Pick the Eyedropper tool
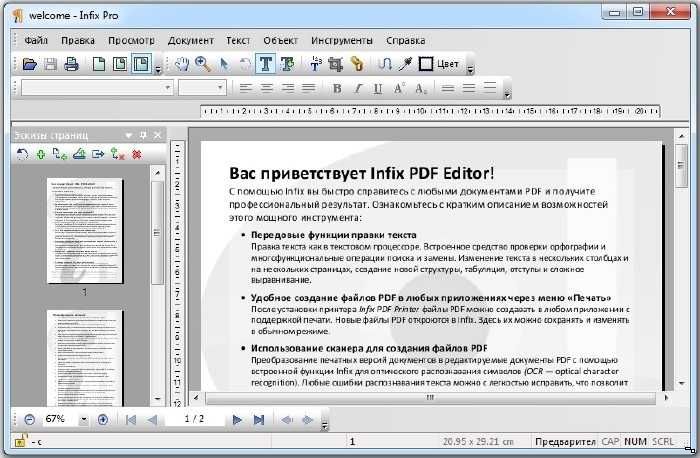The height and width of the screenshot is (458, 700). [x=404, y=64]
